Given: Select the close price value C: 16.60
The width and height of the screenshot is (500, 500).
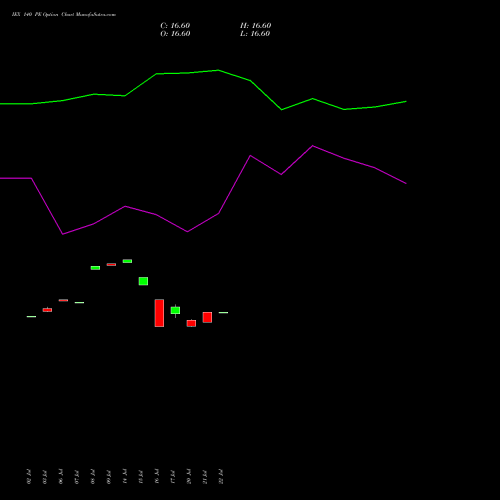Looking at the screenshot, I should [x=175, y=26].
